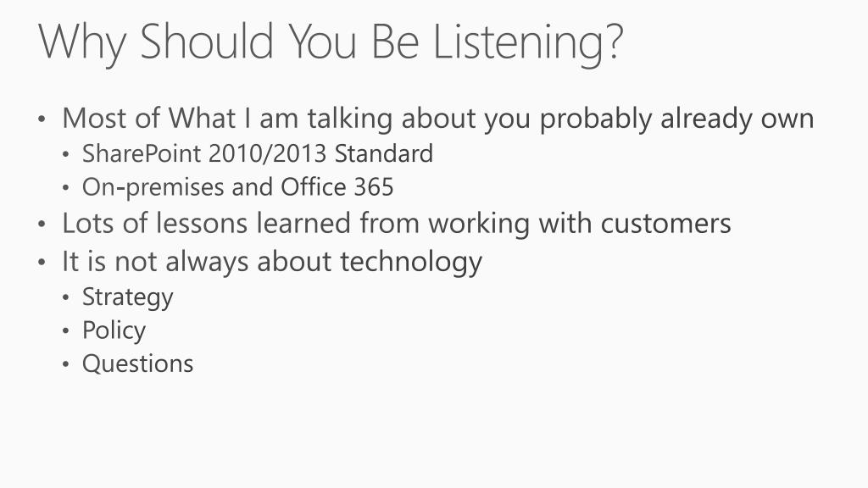The width and height of the screenshot is (868, 488).
Task: Click the bullet marker before 'Lots of lessons'
Action: point(42,225)
